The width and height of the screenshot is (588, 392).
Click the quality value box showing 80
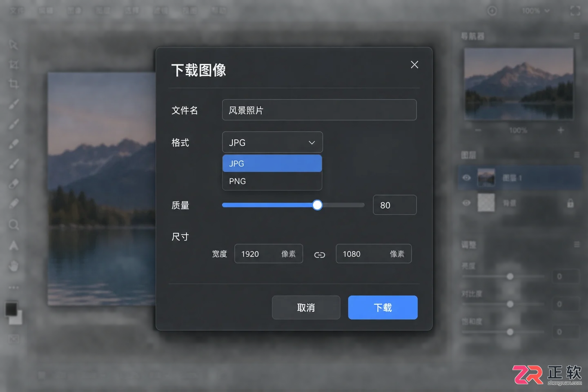click(x=394, y=205)
